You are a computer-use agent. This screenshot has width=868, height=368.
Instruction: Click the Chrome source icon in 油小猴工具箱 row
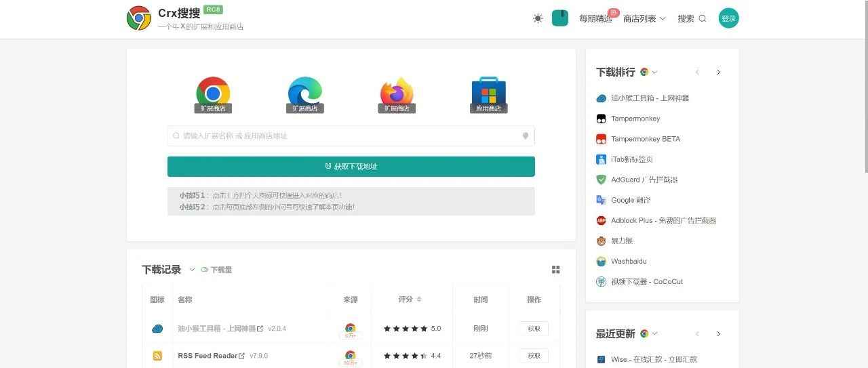(350, 329)
